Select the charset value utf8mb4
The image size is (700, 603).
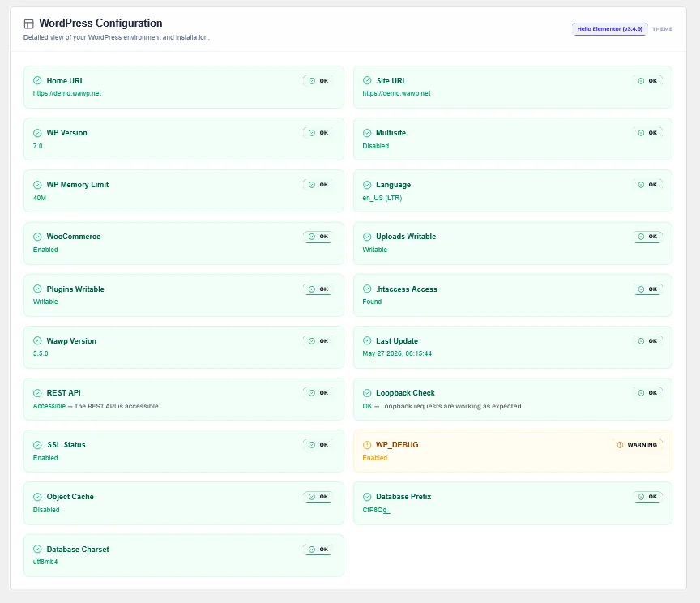tap(45, 562)
